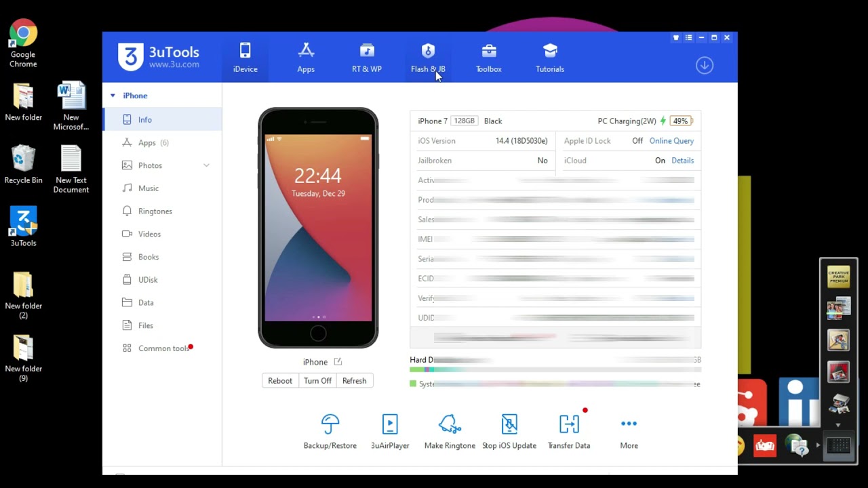Open Ringtones in the sidebar
Viewport: 868px width, 488px height.
pyautogui.click(x=162, y=211)
